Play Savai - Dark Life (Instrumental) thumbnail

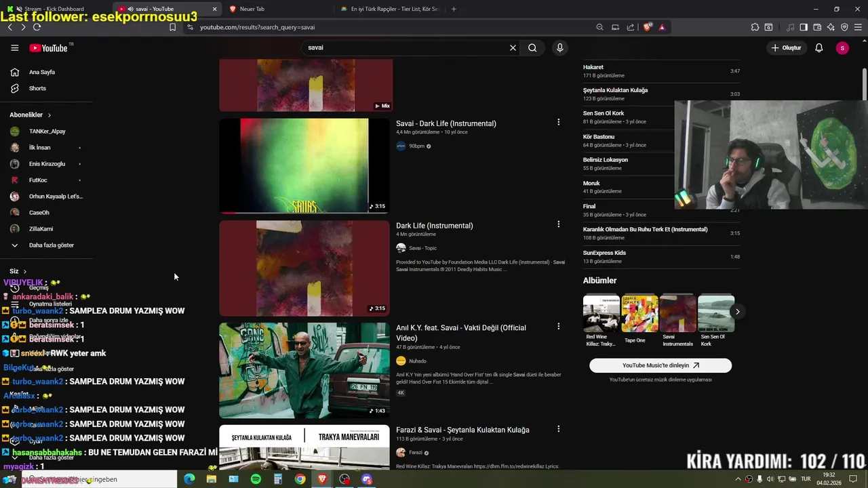(x=304, y=166)
